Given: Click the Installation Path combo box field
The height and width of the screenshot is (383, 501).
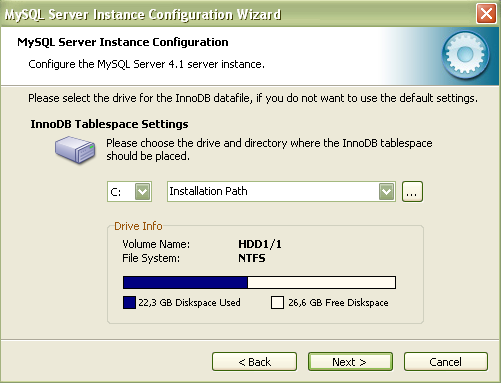Looking at the screenshot, I should [x=281, y=192].
